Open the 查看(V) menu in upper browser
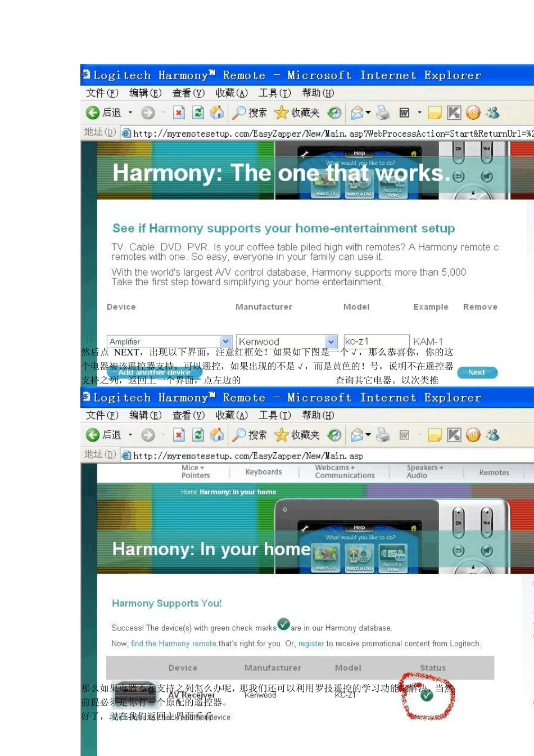Screen dimensions: 534x756 click(189, 93)
